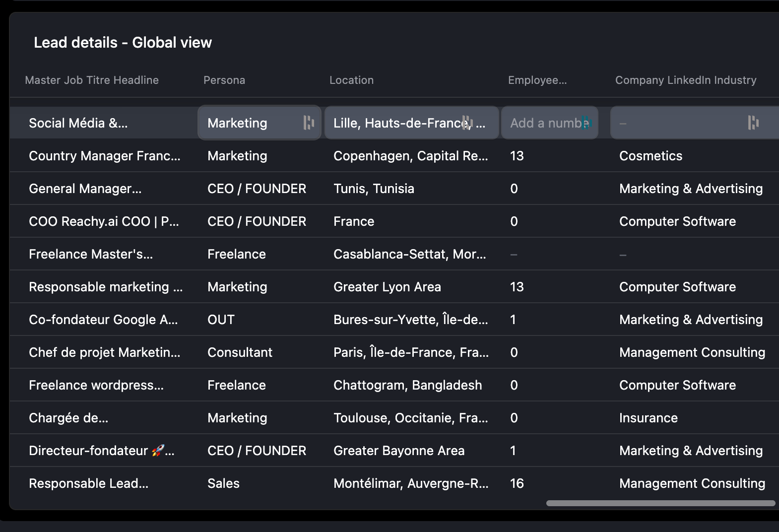Click the Sales persona in the Responsable Lead row

(223, 483)
